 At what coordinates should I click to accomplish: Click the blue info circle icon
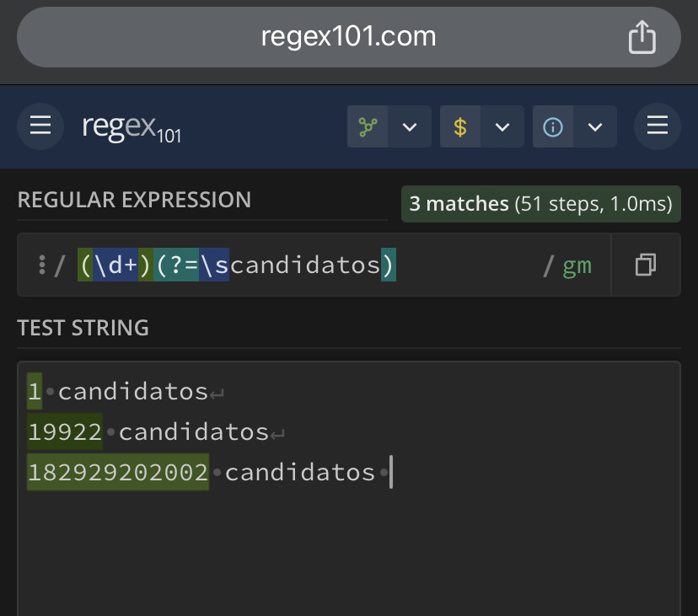pyautogui.click(x=553, y=127)
